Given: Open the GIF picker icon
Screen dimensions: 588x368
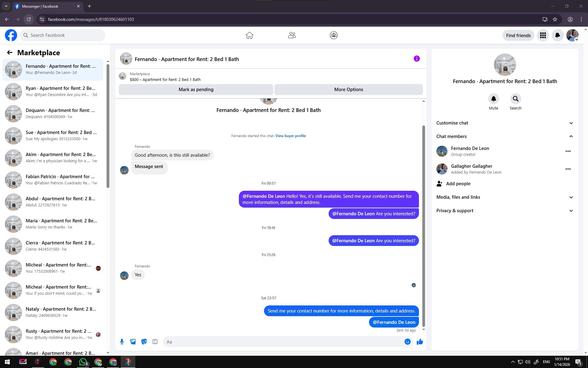Looking at the screenshot, I should click(155, 342).
